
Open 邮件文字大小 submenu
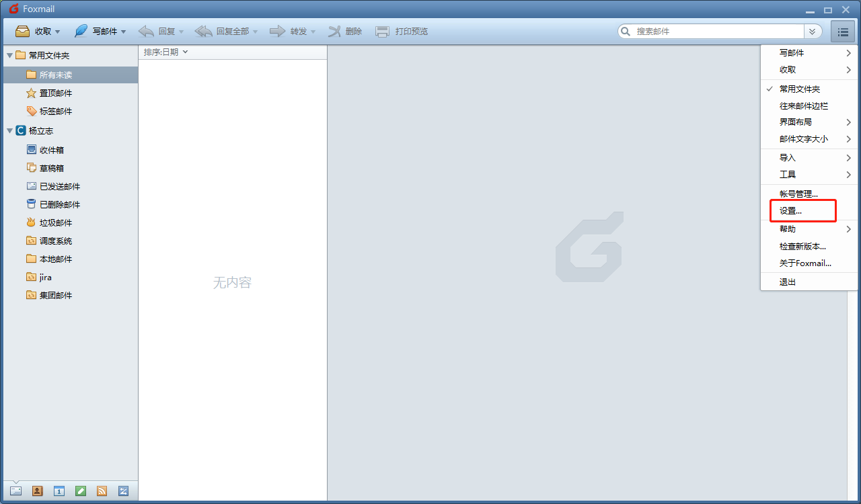coord(809,138)
